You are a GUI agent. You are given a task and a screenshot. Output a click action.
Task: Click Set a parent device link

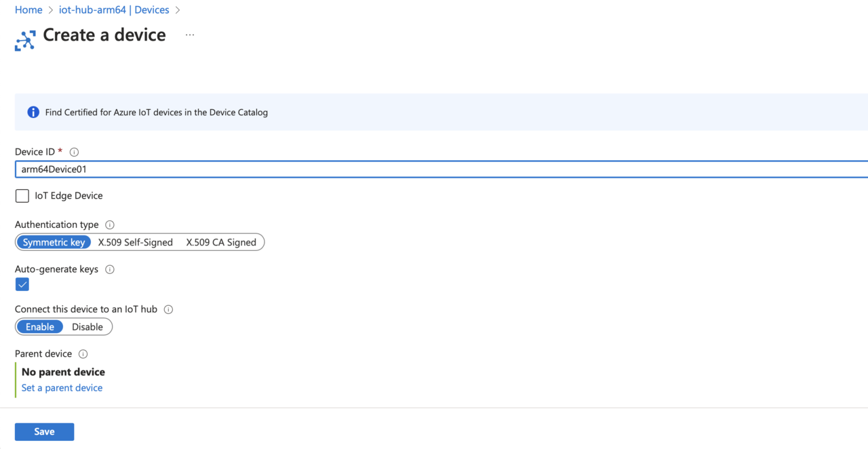[x=62, y=388]
